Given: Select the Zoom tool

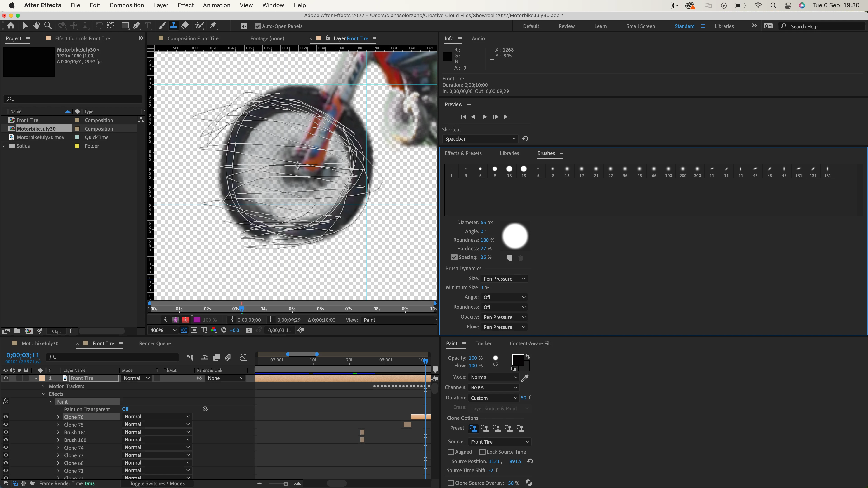Looking at the screenshot, I should point(48,26).
